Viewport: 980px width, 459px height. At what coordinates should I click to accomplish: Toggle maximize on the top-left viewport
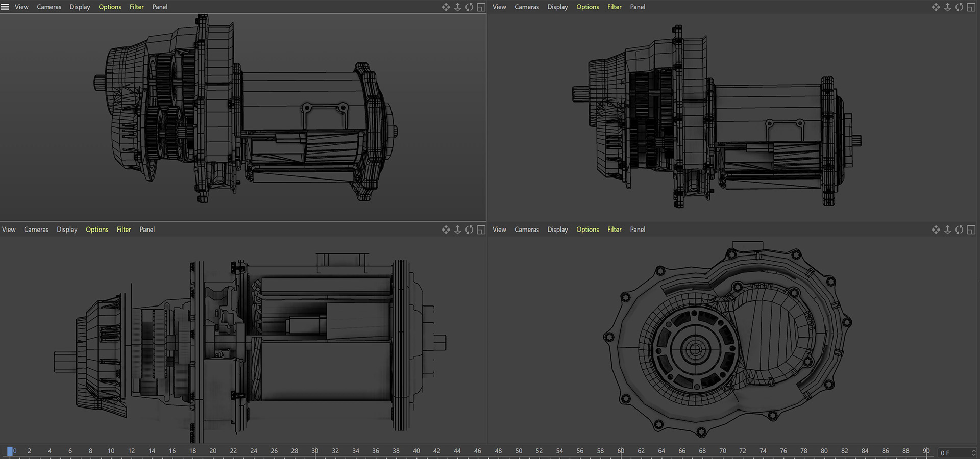[481, 7]
